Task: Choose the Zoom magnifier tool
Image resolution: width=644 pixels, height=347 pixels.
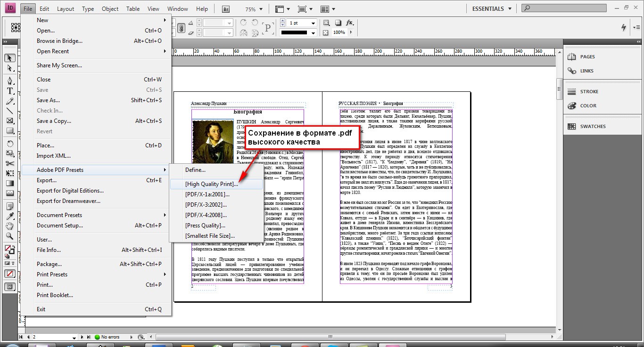Action: click(9, 236)
